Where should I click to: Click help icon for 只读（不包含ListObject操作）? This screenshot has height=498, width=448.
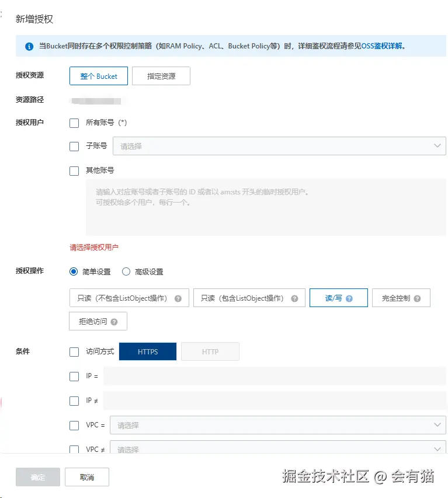tap(178, 298)
